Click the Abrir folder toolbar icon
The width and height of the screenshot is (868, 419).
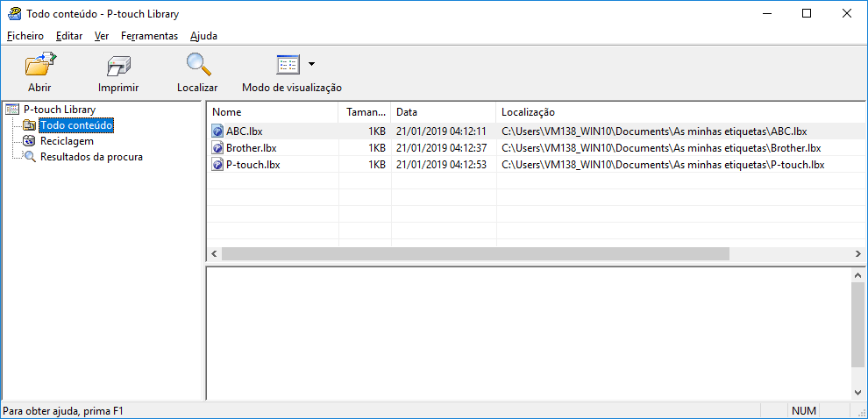pos(39,65)
